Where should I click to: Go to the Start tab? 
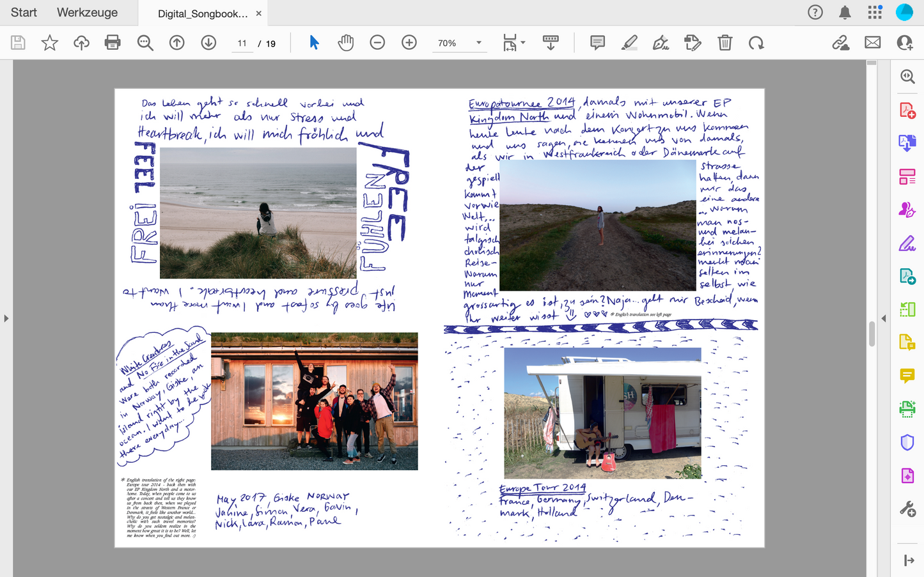click(x=24, y=13)
